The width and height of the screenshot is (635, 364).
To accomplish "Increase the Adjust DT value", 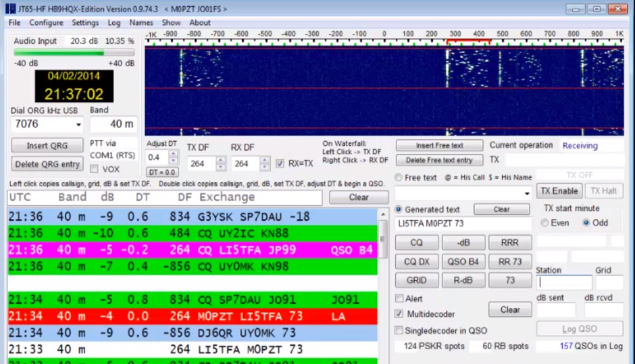I will 173,154.
